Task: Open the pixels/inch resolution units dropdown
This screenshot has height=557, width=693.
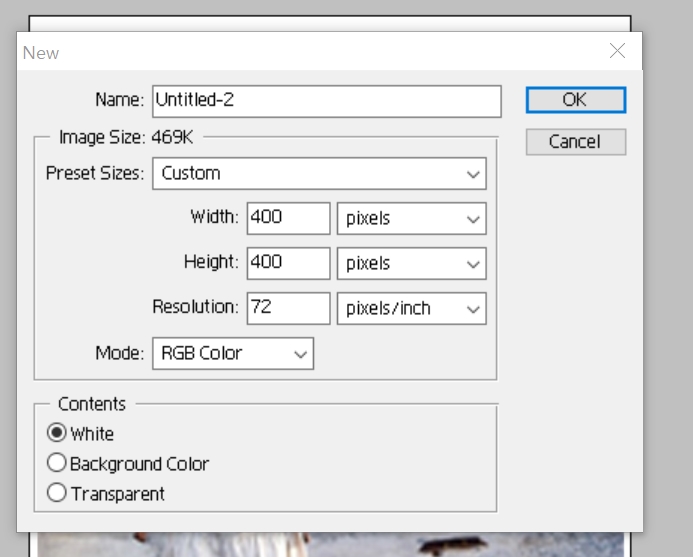Action: pyautogui.click(x=411, y=309)
